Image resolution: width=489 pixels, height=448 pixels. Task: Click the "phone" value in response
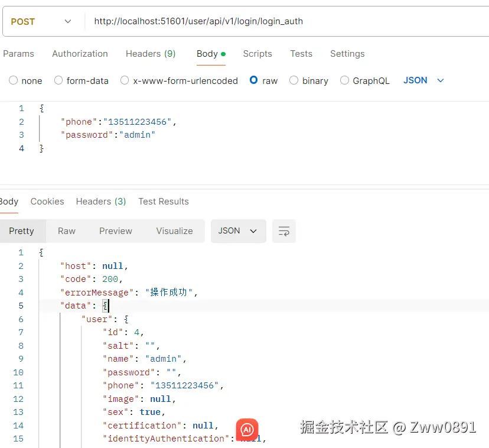184,385
